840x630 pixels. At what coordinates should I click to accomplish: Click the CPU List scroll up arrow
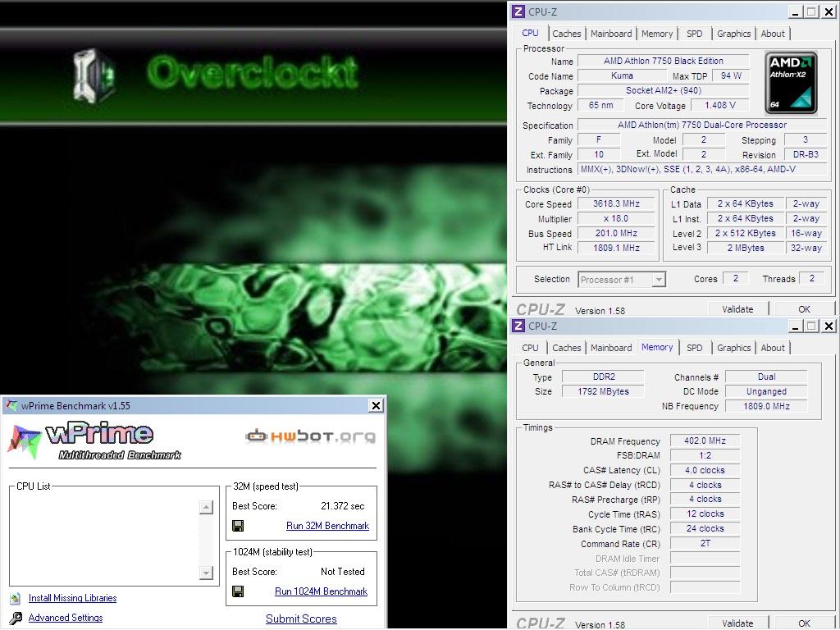(x=206, y=507)
